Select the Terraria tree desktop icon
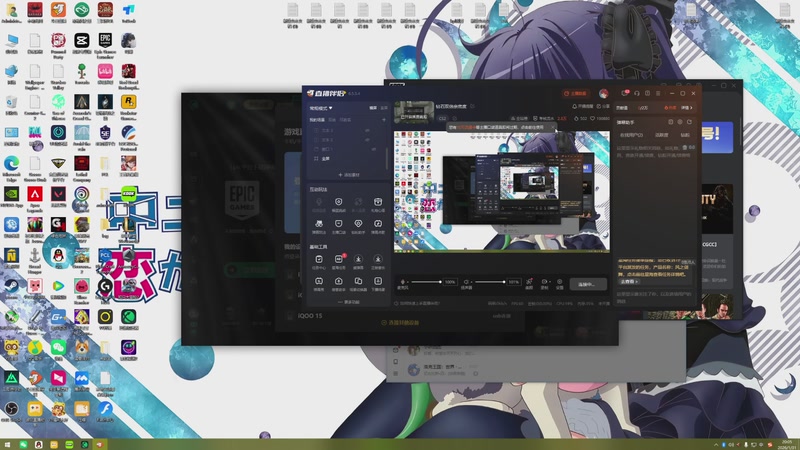Image resolution: width=800 pixels, height=450 pixels. coord(82,71)
